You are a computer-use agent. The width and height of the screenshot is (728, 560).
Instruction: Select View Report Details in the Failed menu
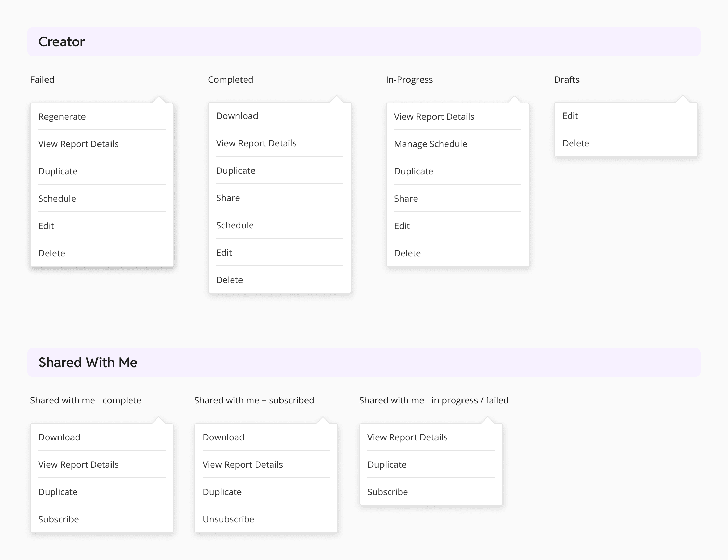pyautogui.click(x=78, y=144)
